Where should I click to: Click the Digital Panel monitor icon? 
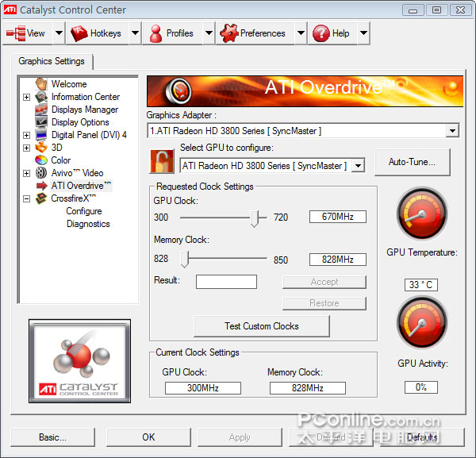[41, 135]
